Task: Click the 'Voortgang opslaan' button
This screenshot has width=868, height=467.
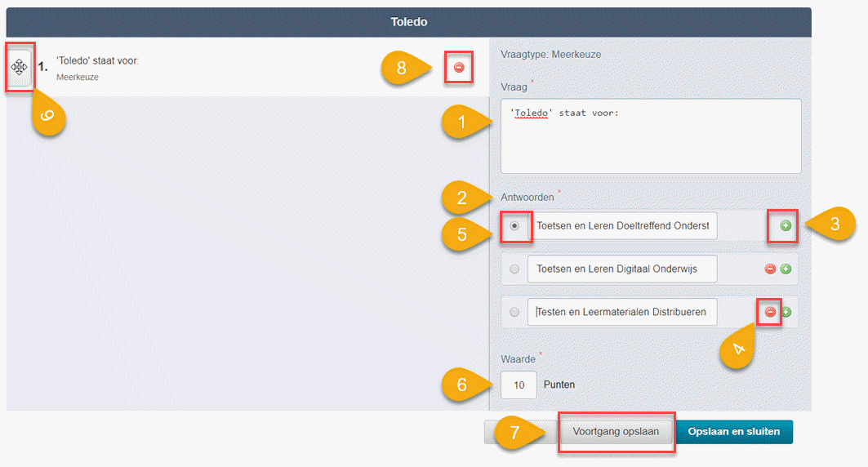Action: [616, 432]
